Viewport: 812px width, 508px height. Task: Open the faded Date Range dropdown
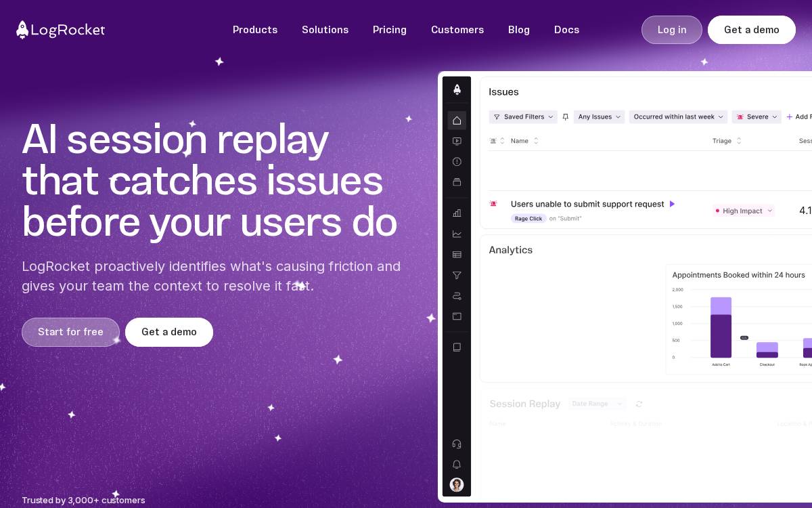pyautogui.click(x=597, y=404)
